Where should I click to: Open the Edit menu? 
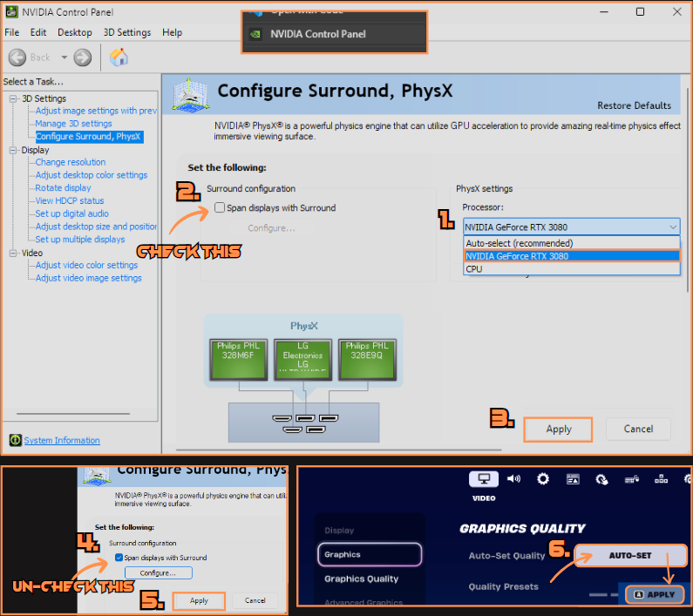coord(38,32)
